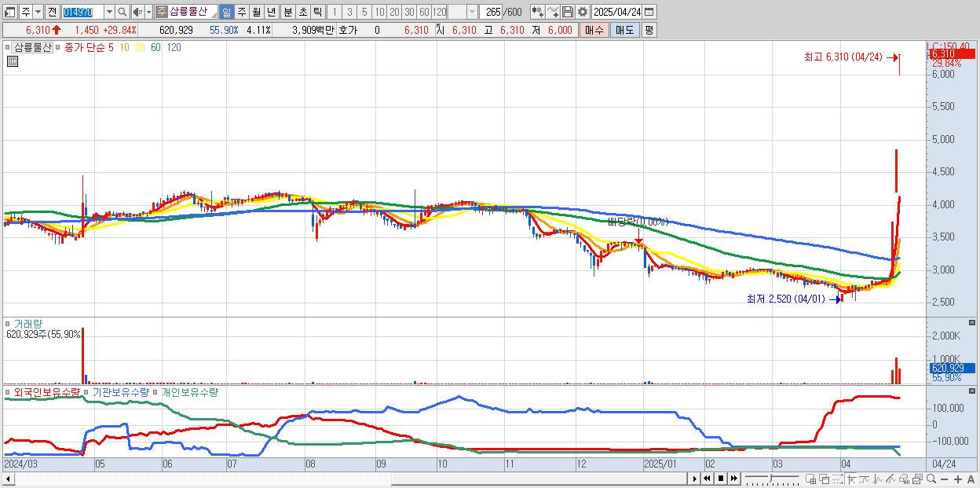This screenshot has height=488, width=980.
Task: Click the 호가 label
Action: (348, 30)
